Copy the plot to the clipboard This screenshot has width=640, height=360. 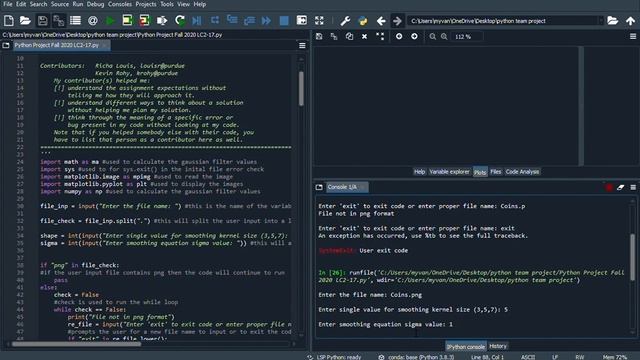[349, 36]
